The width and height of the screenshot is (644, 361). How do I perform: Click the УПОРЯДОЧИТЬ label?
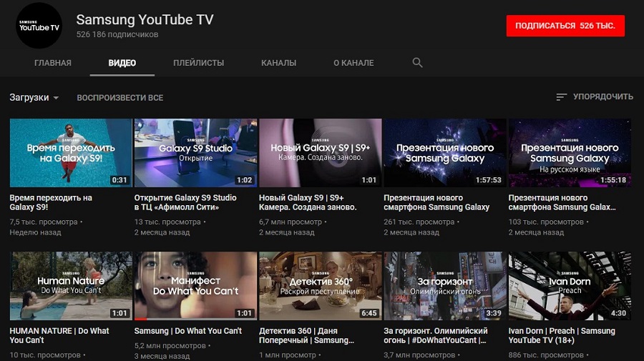pyautogui.click(x=603, y=97)
